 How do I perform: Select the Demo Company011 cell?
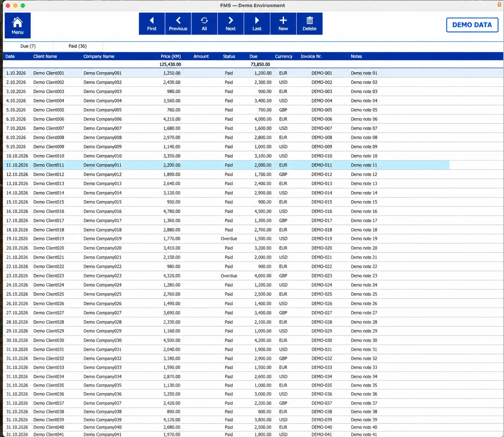102,165
